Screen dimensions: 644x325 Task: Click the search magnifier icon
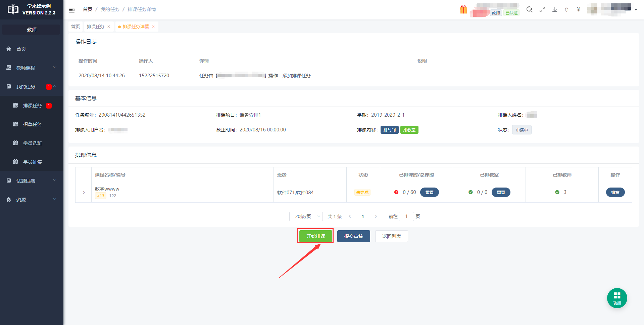click(x=529, y=10)
